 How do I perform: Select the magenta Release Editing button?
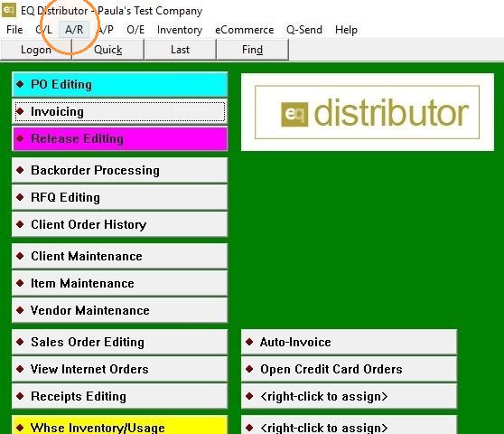click(120, 138)
